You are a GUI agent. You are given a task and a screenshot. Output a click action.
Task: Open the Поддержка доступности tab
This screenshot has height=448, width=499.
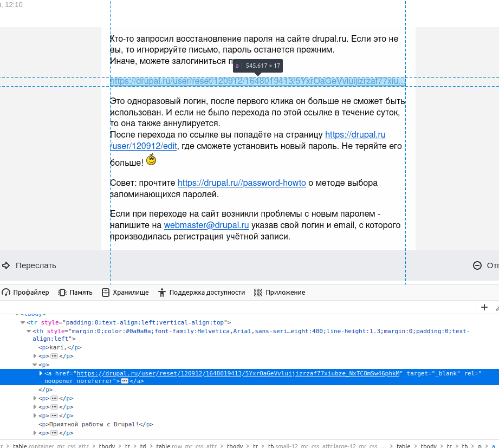tap(202, 293)
